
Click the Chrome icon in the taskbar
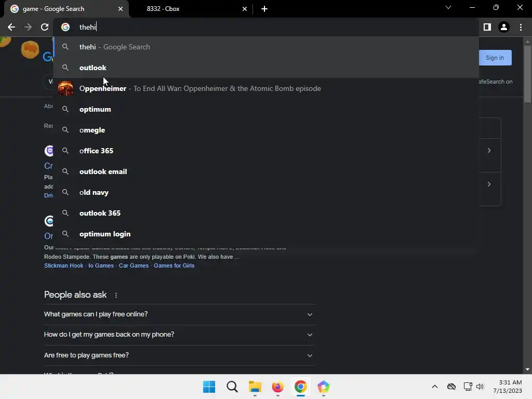[301, 387]
